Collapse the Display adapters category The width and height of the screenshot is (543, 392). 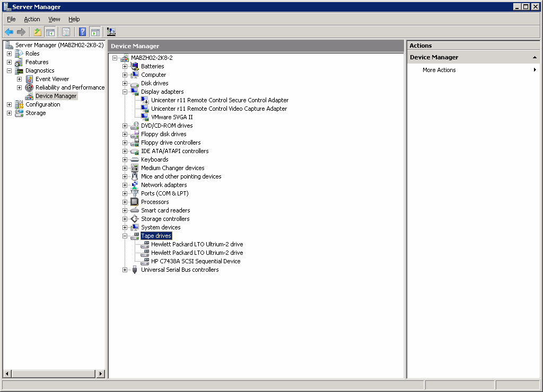(x=125, y=92)
